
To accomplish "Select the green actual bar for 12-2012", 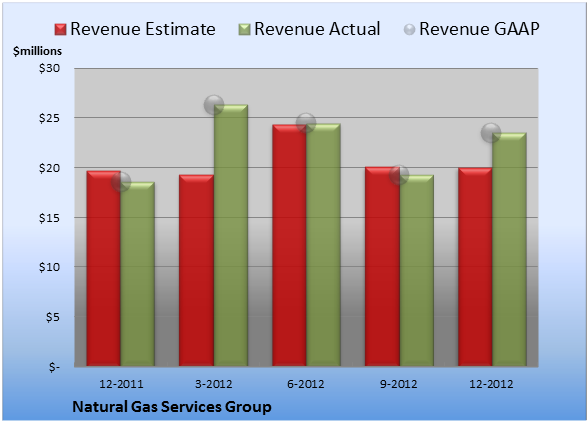I will [x=509, y=249].
